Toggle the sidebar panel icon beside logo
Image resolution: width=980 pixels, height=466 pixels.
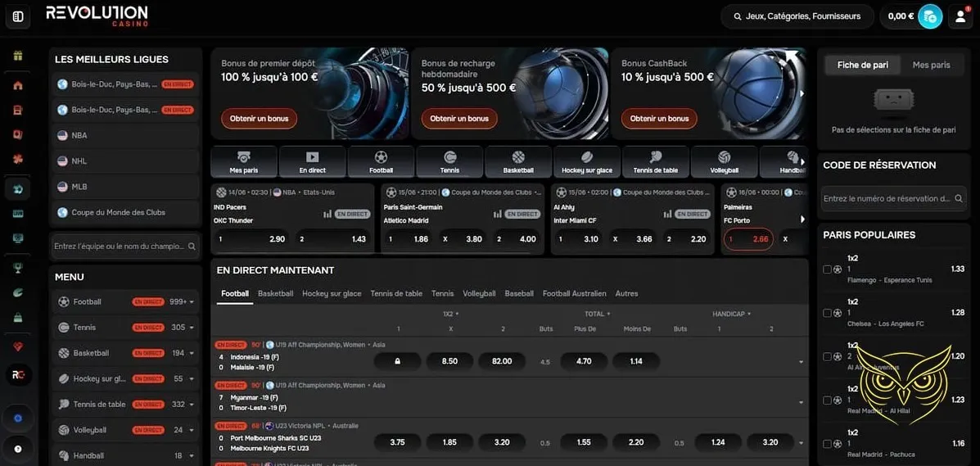(18, 16)
